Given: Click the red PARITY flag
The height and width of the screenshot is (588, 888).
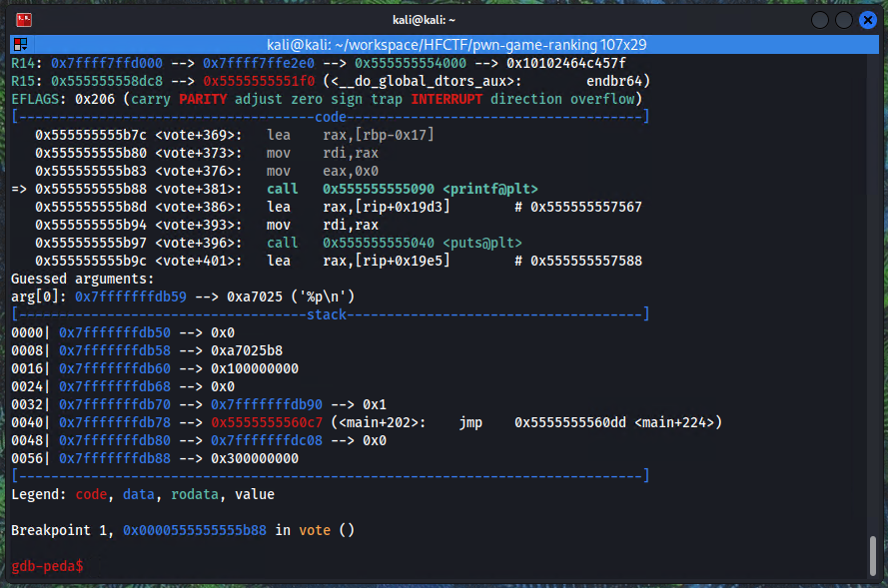Looking at the screenshot, I should [x=203, y=100].
